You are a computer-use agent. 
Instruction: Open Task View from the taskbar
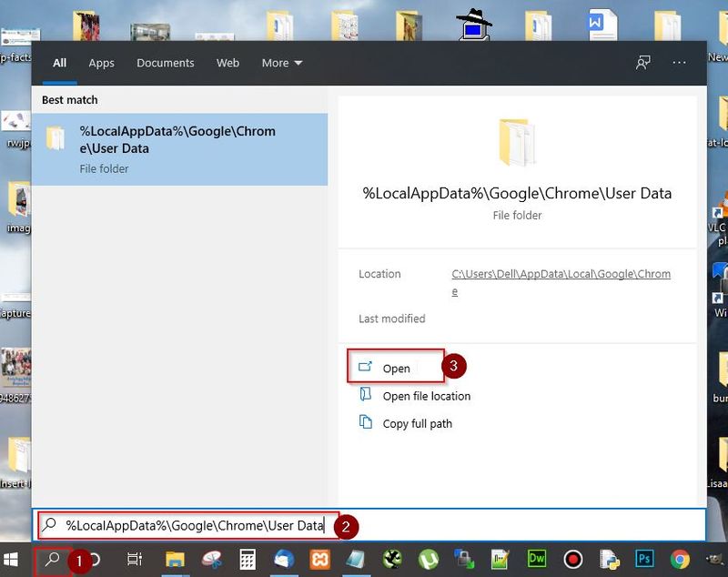point(134,560)
